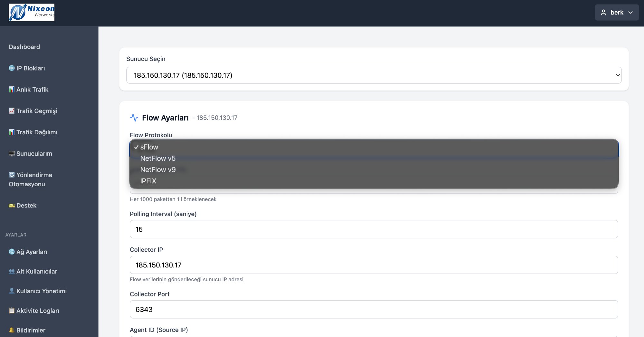Screen dimensions: 644x337
Task: Click the Sunucularım monitor icon
Action: [12, 153]
